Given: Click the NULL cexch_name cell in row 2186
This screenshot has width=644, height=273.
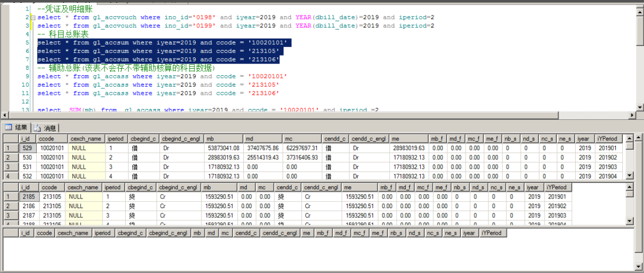Looking at the screenshot, I should pyautogui.click(x=83, y=206).
